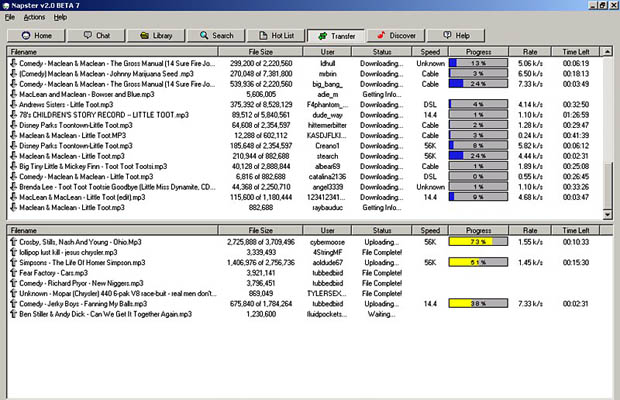Viewport: 620px width, 400px height.
Task: Go to the Search tab
Action: pos(216,36)
